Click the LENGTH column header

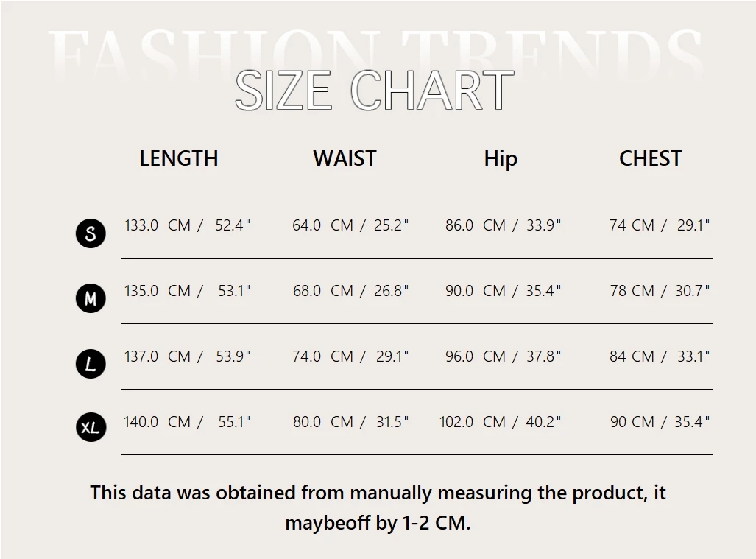(x=179, y=158)
